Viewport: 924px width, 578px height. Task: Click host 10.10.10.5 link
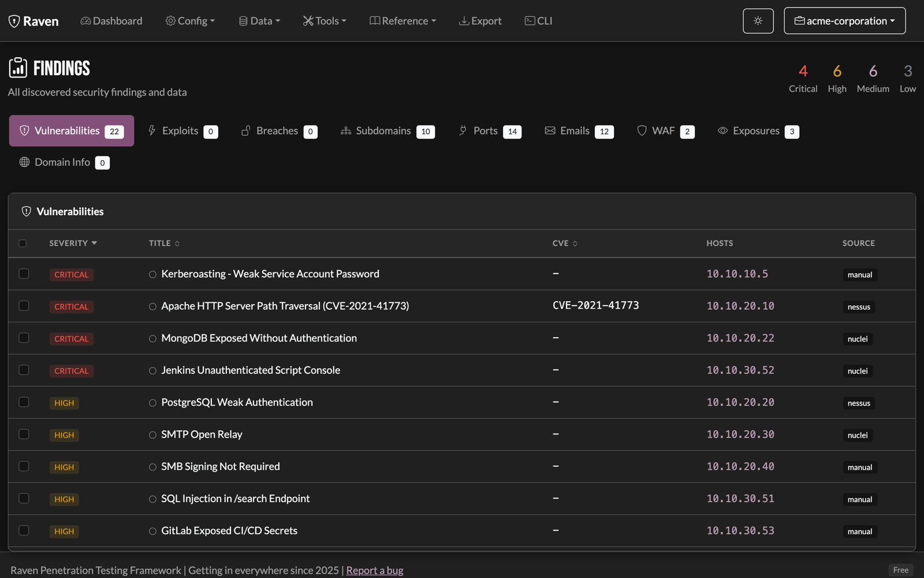737,274
